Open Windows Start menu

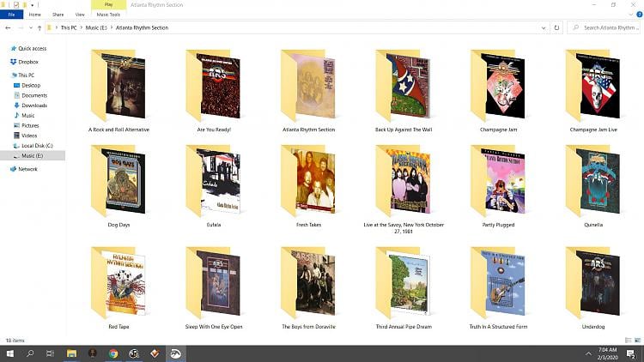click(x=9, y=353)
